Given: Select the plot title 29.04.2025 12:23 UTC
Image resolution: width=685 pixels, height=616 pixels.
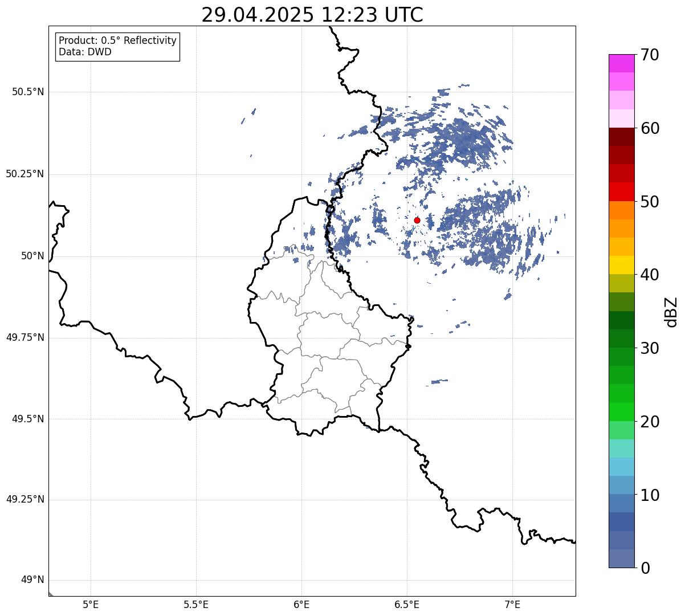Looking at the screenshot, I should click(x=312, y=15).
